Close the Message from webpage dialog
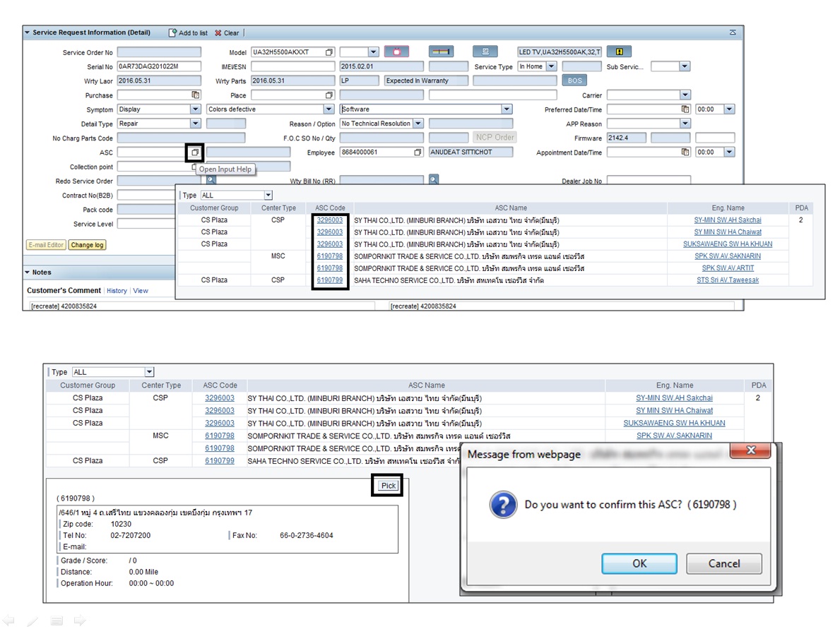Screen dimensions: 840x629 coord(750,450)
